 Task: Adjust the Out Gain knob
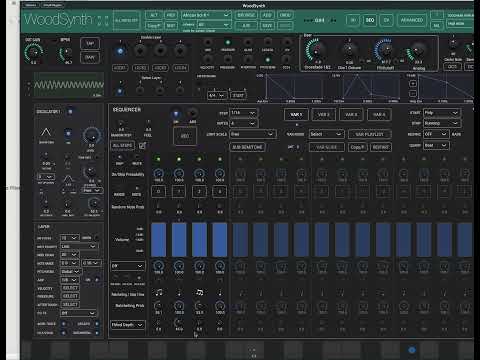pyautogui.click(x=33, y=52)
